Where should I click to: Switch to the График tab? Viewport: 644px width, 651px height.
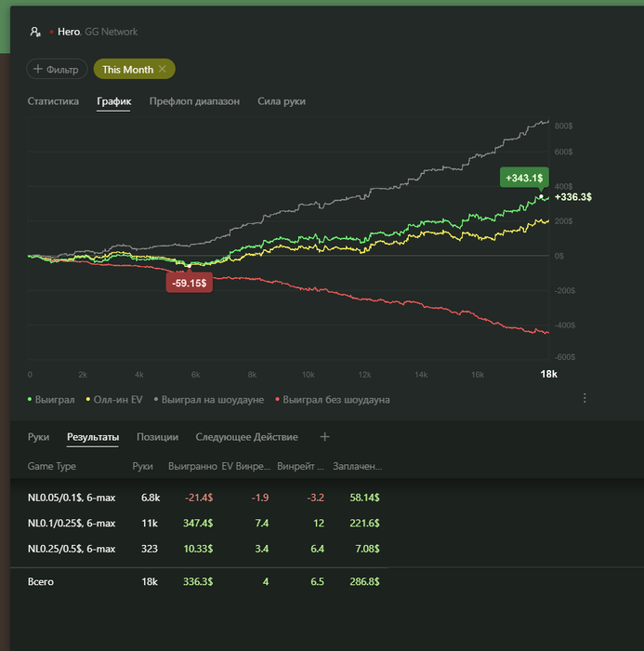coord(113,101)
